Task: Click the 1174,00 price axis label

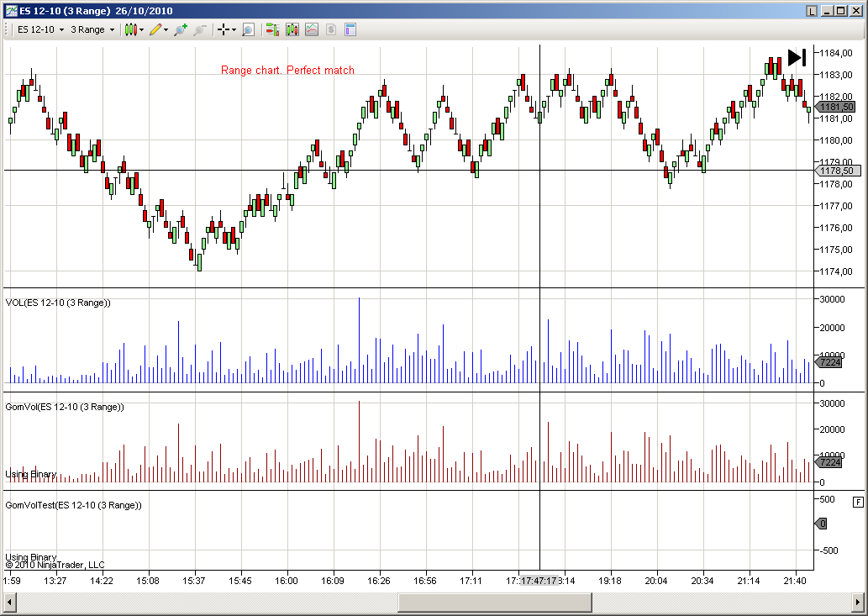Action: coord(835,271)
